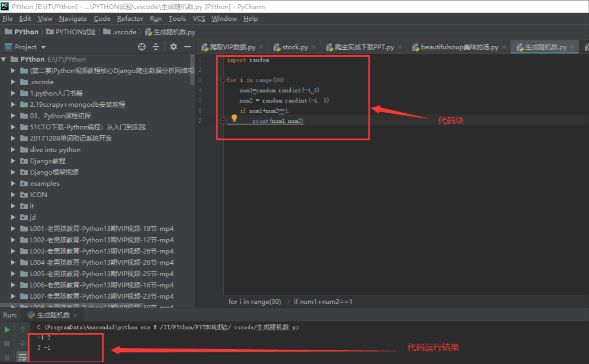This screenshot has width=589, height=364.
Task: Click the yellow lightbulb intention icon on line 7
Action: [234, 118]
